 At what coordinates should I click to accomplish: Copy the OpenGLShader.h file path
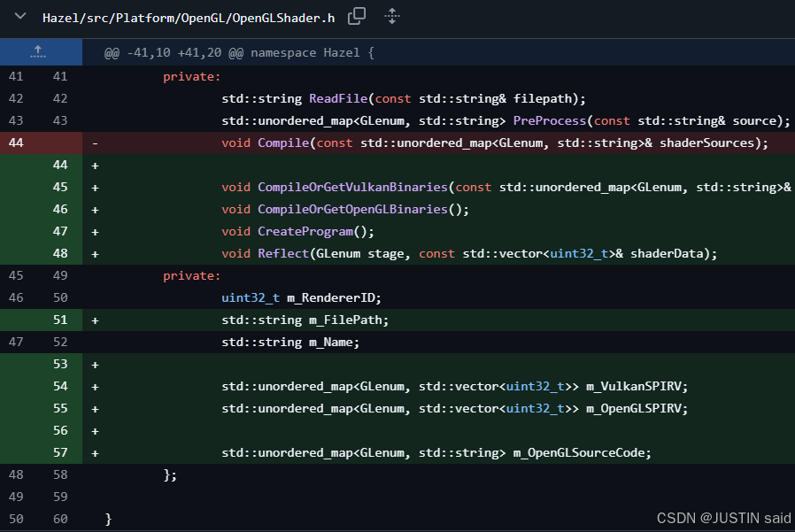pyautogui.click(x=357, y=16)
